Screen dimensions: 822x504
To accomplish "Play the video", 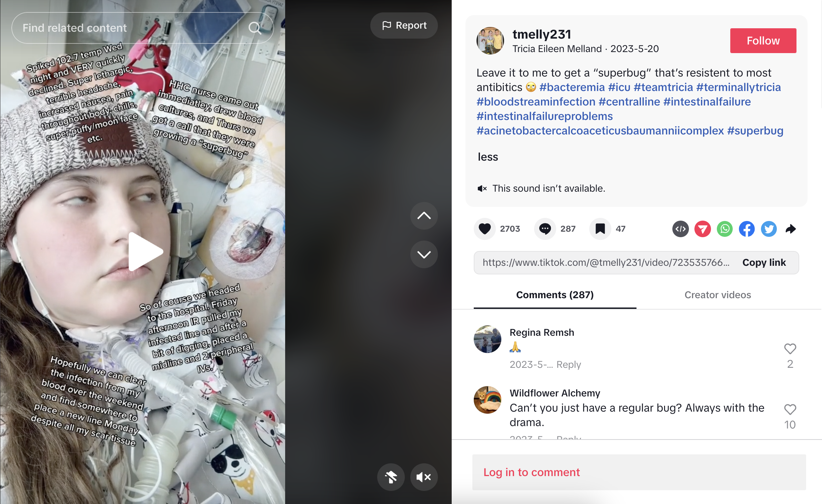I will [145, 252].
